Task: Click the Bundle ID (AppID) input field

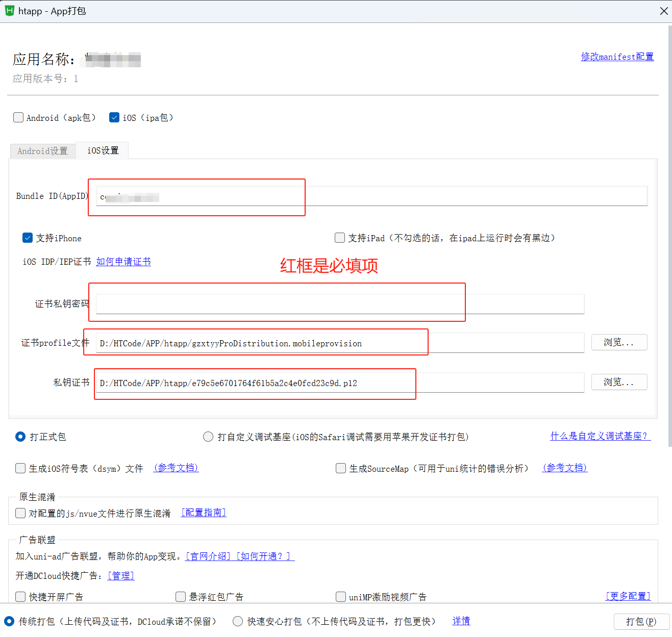Action: point(371,196)
